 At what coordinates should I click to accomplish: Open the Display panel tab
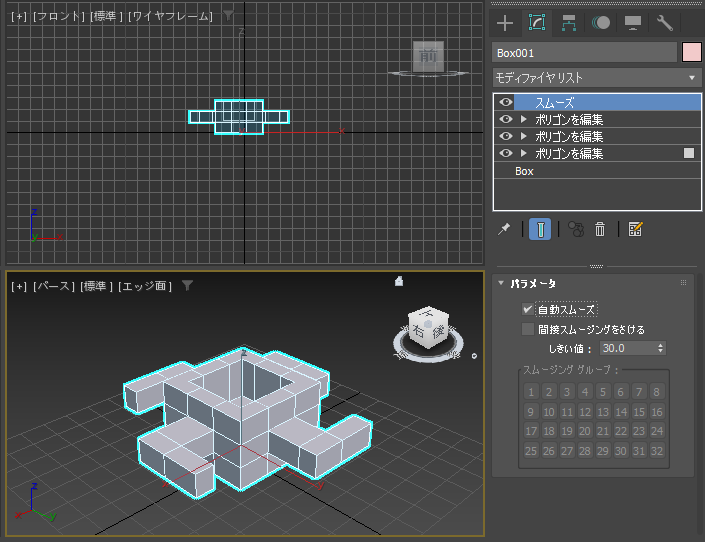click(633, 22)
